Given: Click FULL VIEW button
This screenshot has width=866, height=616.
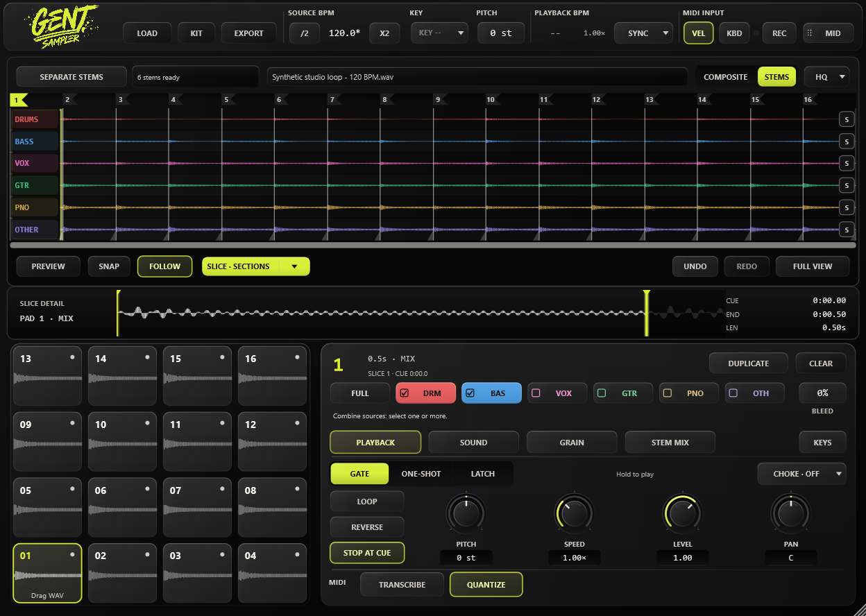Looking at the screenshot, I should point(813,266).
